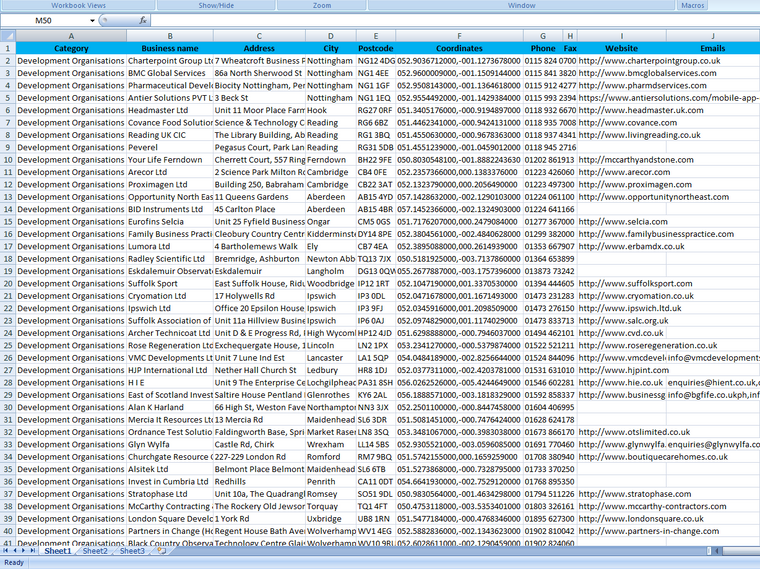Viewport: 760px width, 569px height.
Task: Click the Emails header cell
Action: pos(712,48)
